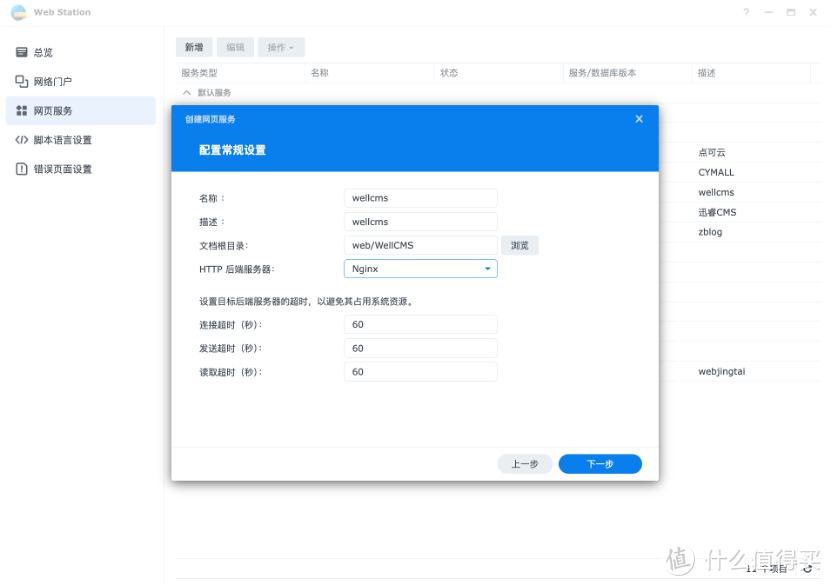Collapse the 默认服务 group
Image resolution: width=832 pixels, height=586 pixels.
[187, 92]
